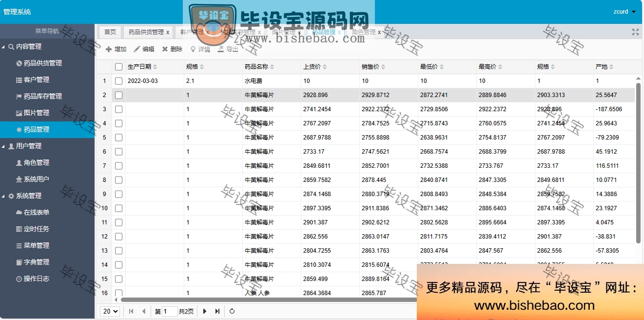Click the 编辑 edit toolbar button
The height and width of the screenshot is (320, 644).
[x=144, y=49]
